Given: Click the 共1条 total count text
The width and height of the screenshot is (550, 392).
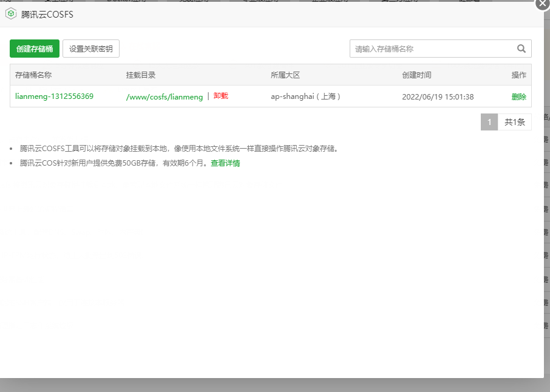Looking at the screenshot, I should coord(515,122).
